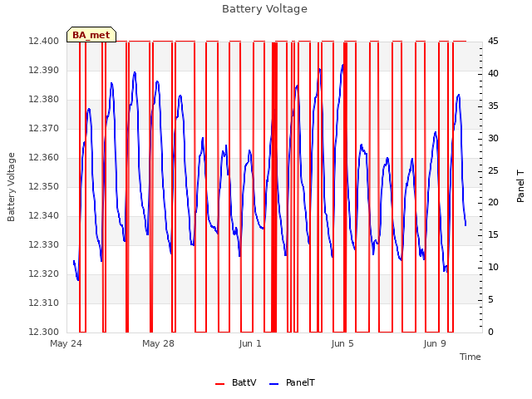Image resolution: width=532 pixels, height=399 pixels.
Task: Click the Jun 5 date tick label
Action: coord(342,343)
